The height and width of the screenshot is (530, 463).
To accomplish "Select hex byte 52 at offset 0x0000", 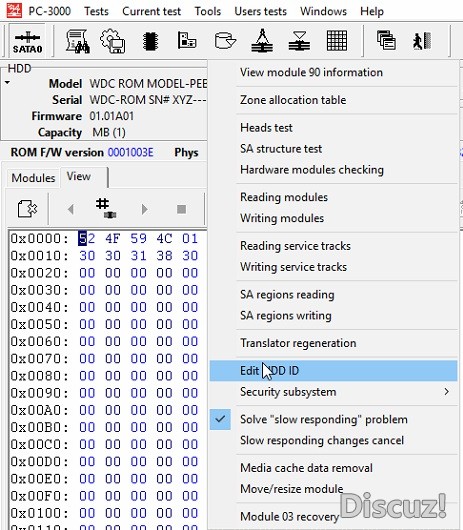I will coord(87,239).
